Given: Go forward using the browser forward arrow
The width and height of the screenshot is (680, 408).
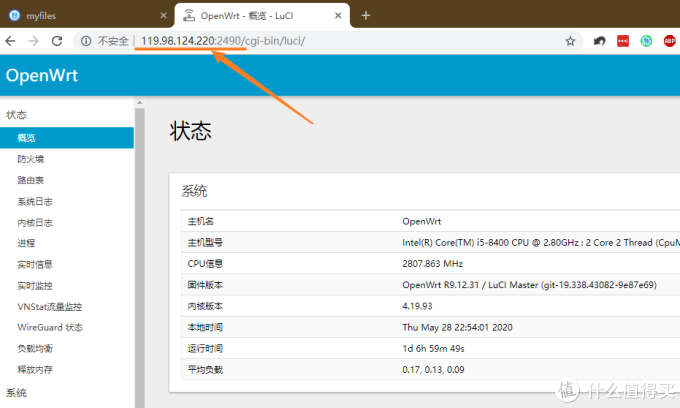Looking at the screenshot, I should click(x=33, y=41).
